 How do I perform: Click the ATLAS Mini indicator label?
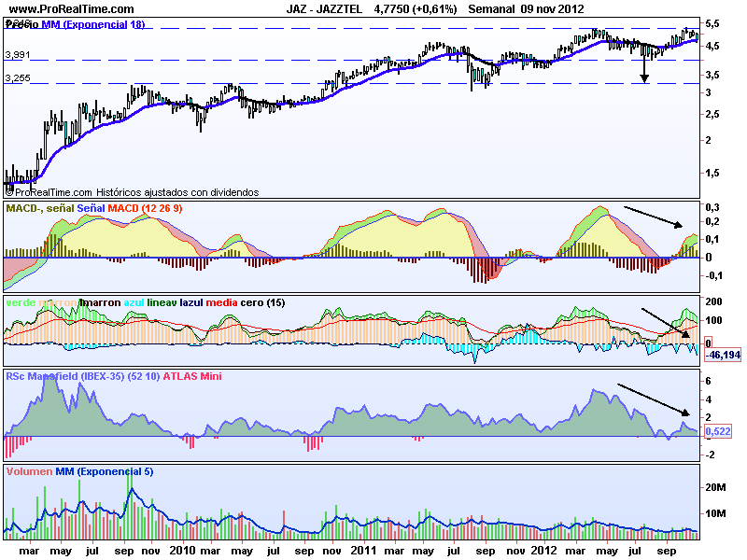tap(197, 375)
